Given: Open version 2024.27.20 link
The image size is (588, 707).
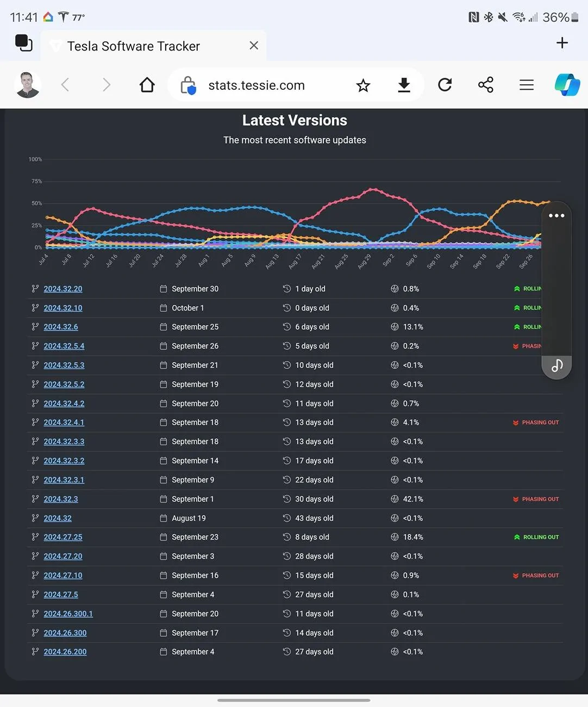Looking at the screenshot, I should 63,556.
